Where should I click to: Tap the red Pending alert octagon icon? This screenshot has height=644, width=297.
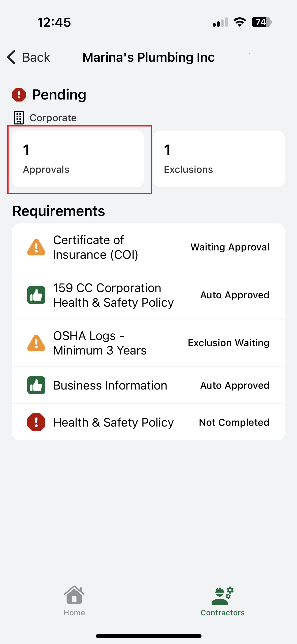pos(19,95)
